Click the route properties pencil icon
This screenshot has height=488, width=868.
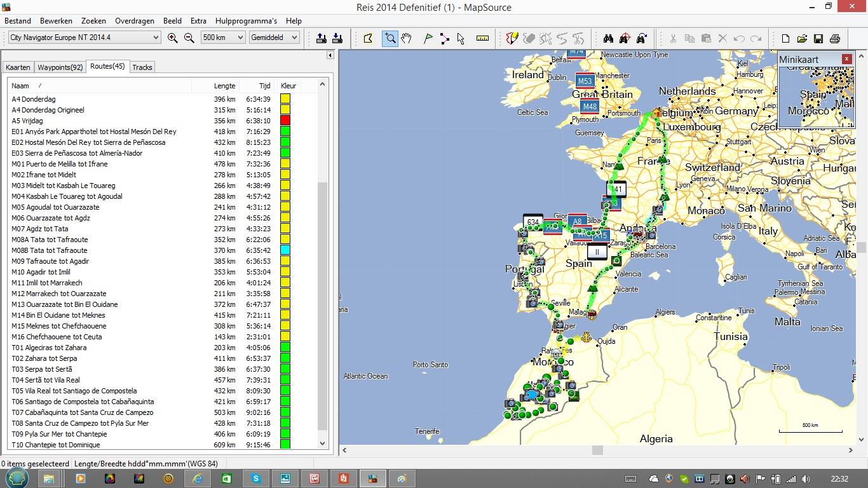(512, 39)
